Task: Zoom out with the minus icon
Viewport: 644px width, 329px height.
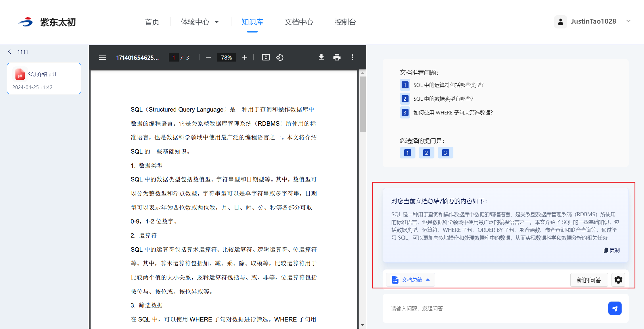Action: pos(208,58)
